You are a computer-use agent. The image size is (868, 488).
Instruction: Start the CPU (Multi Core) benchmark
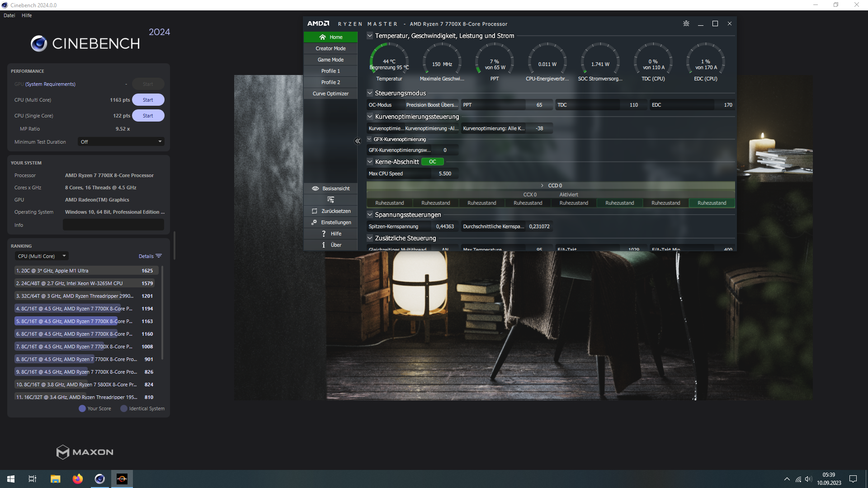[148, 100]
